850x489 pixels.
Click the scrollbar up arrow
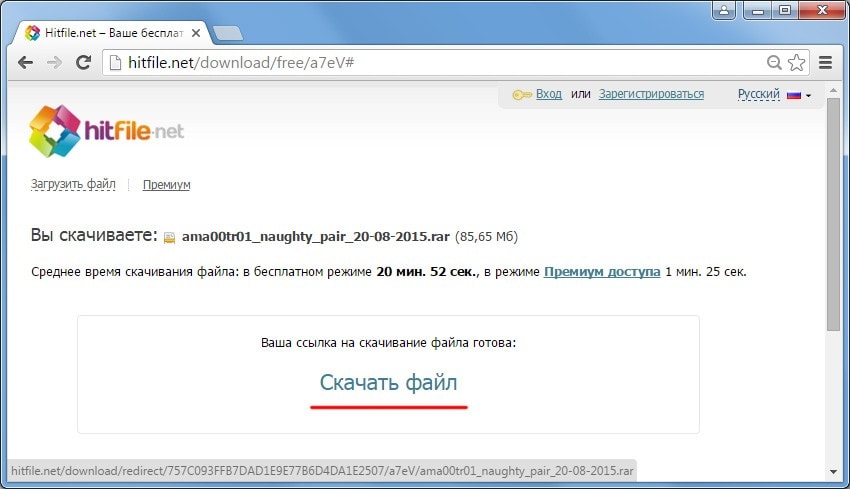point(833,91)
